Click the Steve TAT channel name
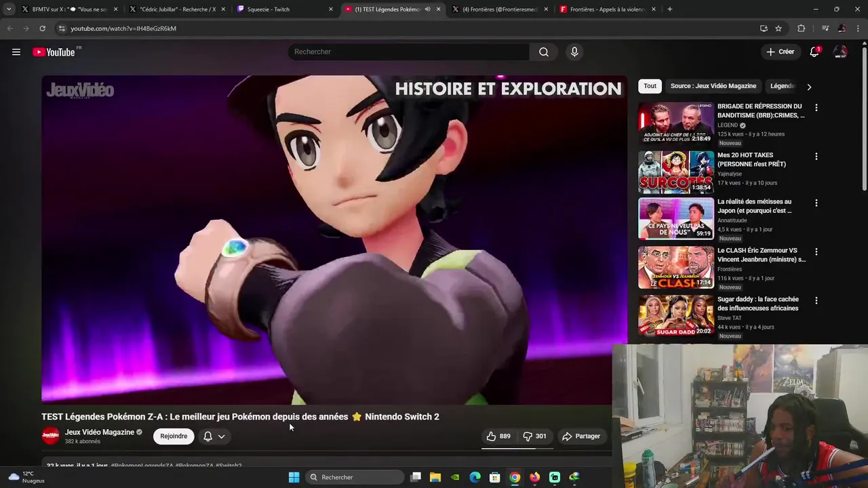Viewport: 868px width, 488px height. tap(730, 318)
